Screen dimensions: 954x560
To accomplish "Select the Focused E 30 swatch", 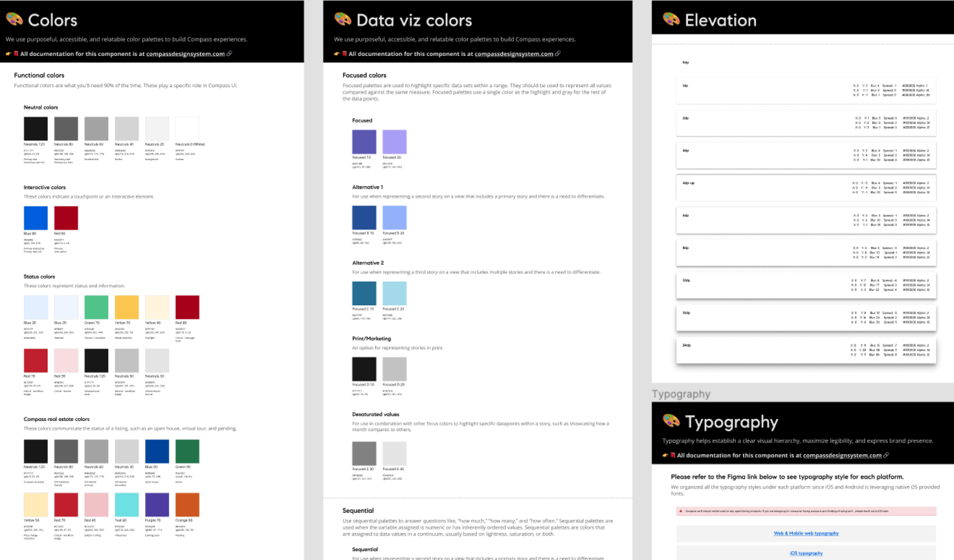I will 364,453.
